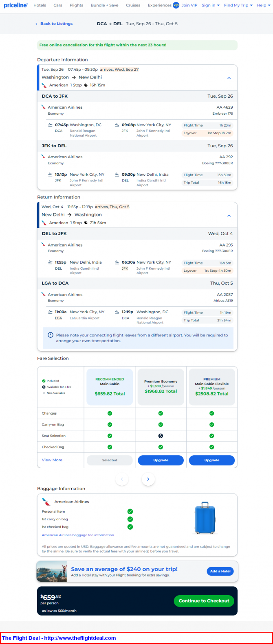The width and height of the screenshot is (273, 644).
Task: Expand the Help dropdown
Action: coord(264,5)
